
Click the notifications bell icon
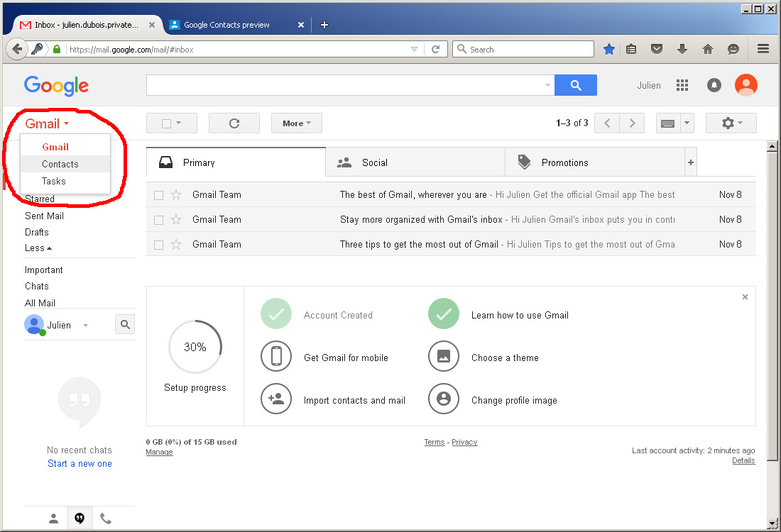[x=714, y=85]
